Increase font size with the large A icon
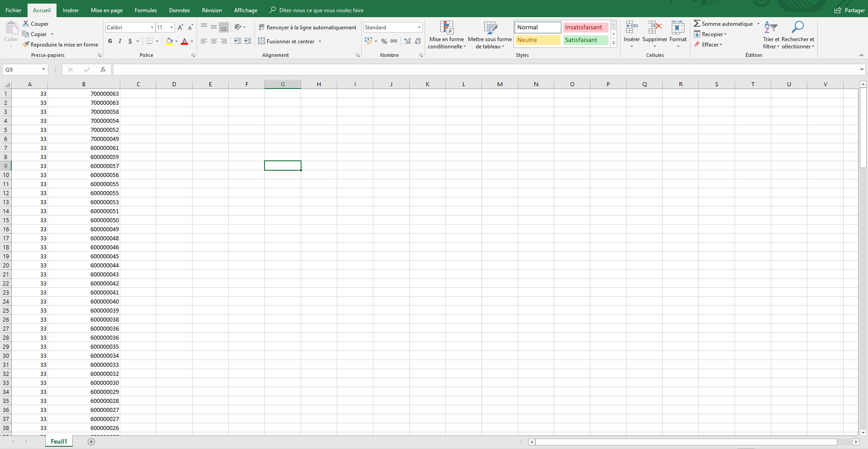 point(180,28)
